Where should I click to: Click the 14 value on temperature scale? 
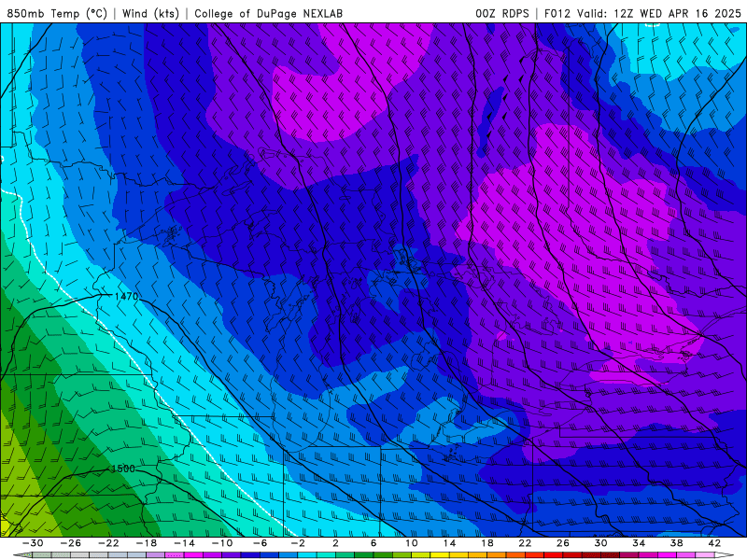[x=449, y=543]
